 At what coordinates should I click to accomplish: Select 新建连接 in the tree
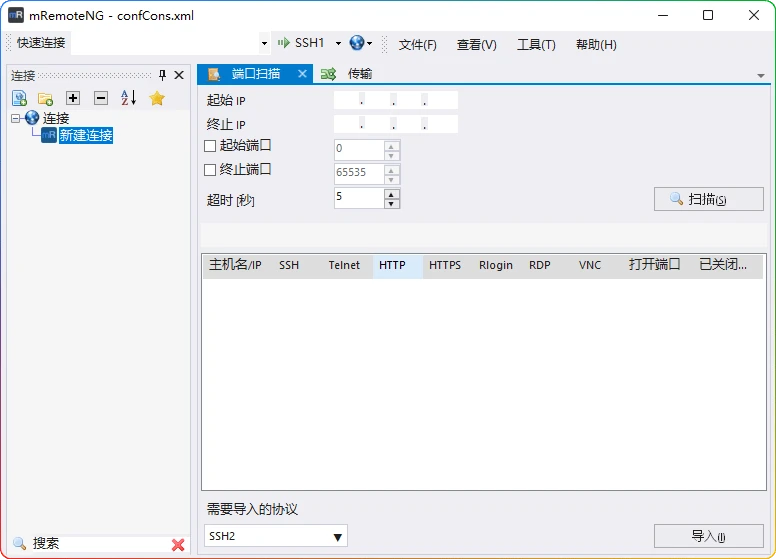(86, 135)
